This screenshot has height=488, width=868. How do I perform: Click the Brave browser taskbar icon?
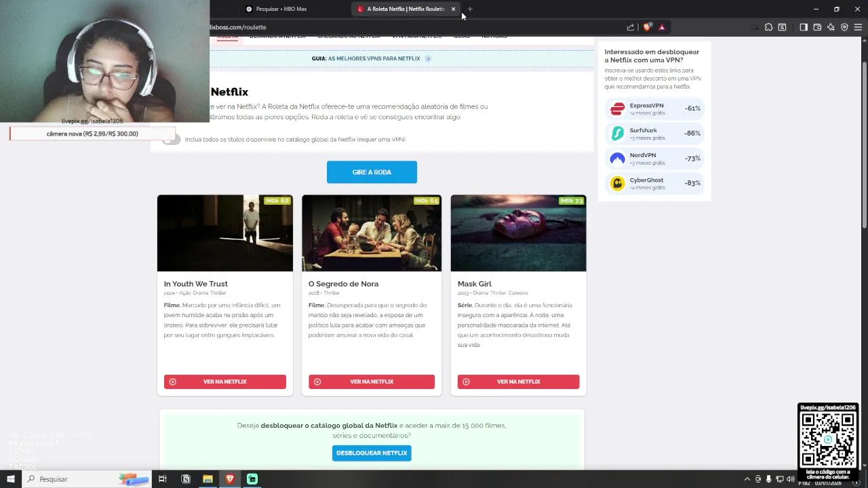pyautogui.click(x=230, y=479)
